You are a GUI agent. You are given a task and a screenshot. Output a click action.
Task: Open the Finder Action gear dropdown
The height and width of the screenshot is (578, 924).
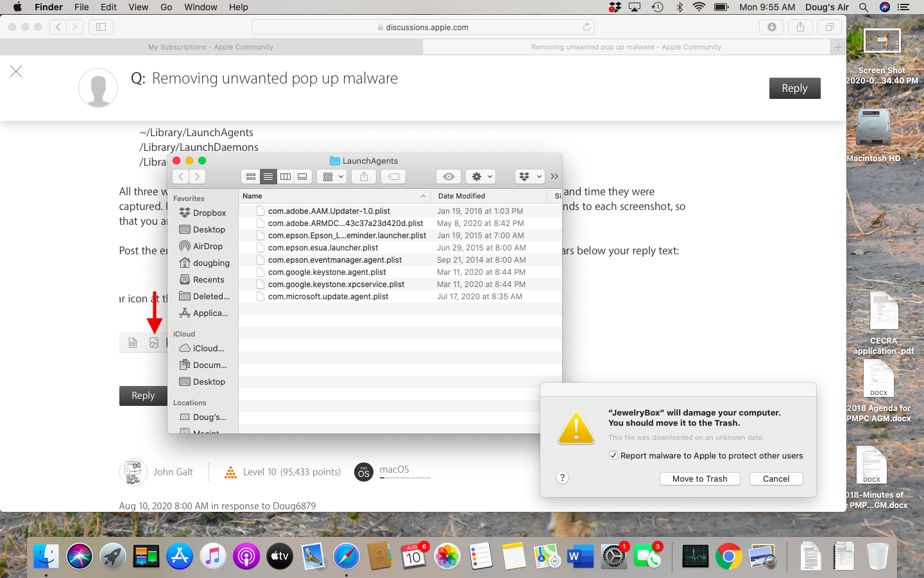point(481,177)
